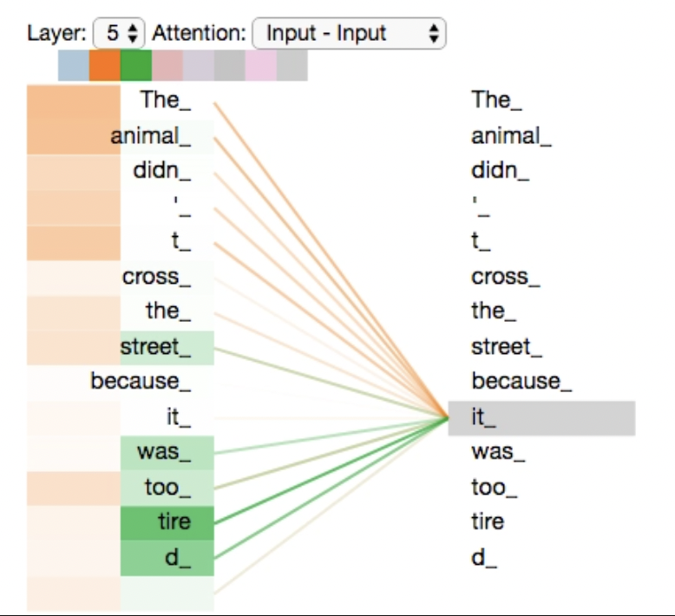The height and width of the screenshot is (616, 675).
Task: Select the right-side 'tire' token
Action: tap(488, 521)
